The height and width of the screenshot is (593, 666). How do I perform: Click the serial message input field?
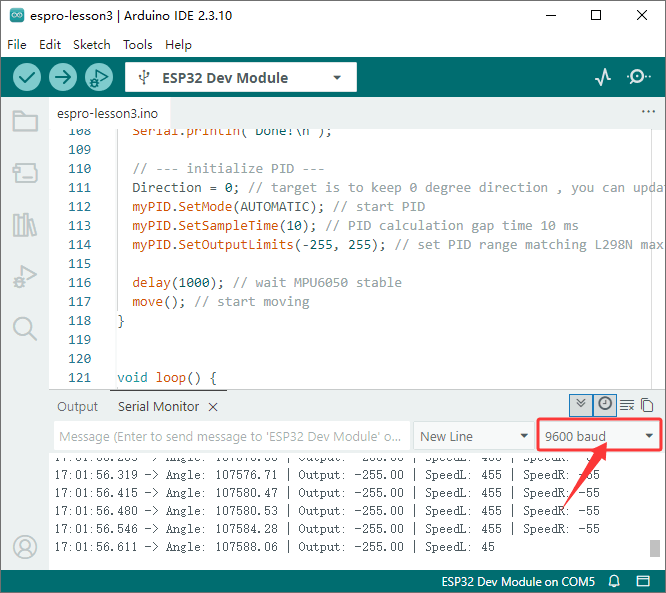pyautogui.click(x=231, y=436)
